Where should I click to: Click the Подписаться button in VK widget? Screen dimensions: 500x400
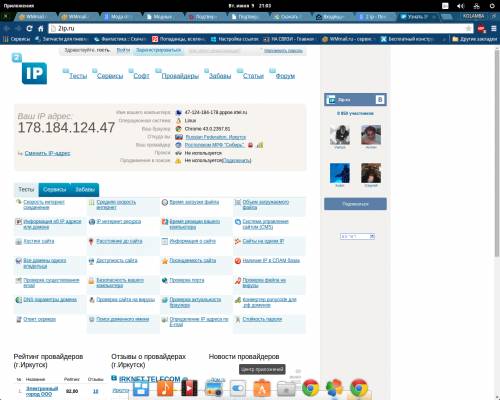355,204
